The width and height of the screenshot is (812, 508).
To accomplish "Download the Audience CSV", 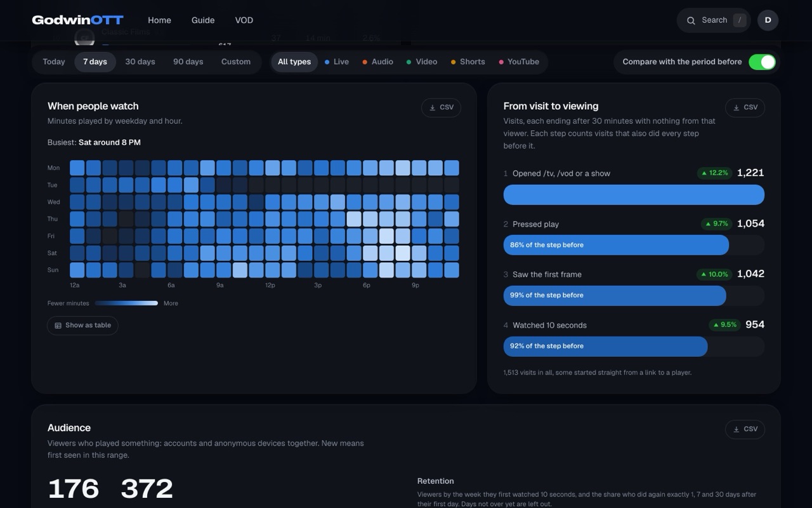I will (745, 429).
